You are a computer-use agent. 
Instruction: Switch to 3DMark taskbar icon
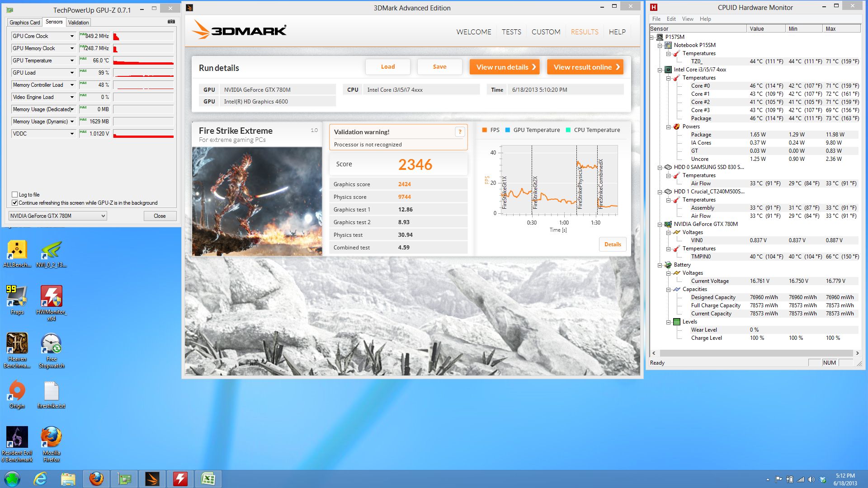click(152, 479)
